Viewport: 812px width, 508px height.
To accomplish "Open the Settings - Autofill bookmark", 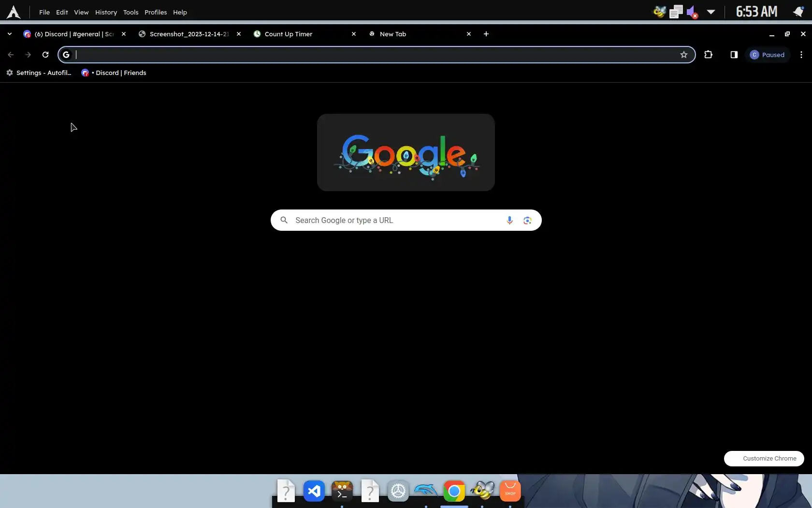I will [x=39, y=73].
